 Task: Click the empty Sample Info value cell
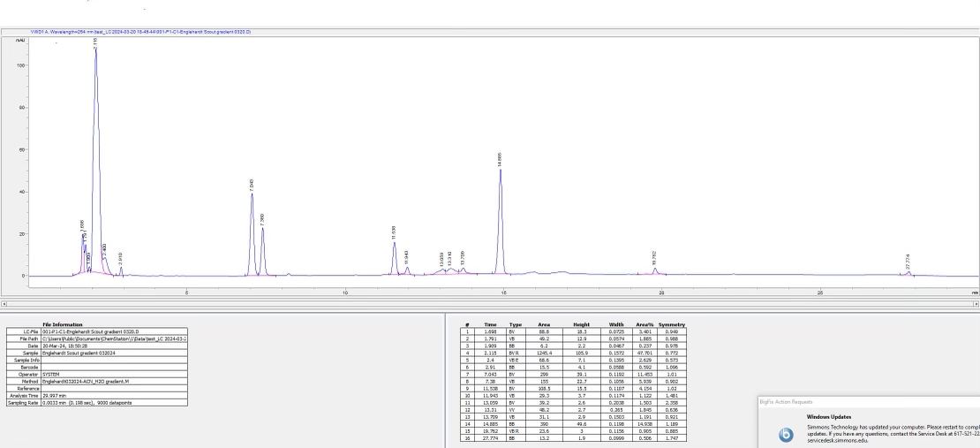click(114, 360)
